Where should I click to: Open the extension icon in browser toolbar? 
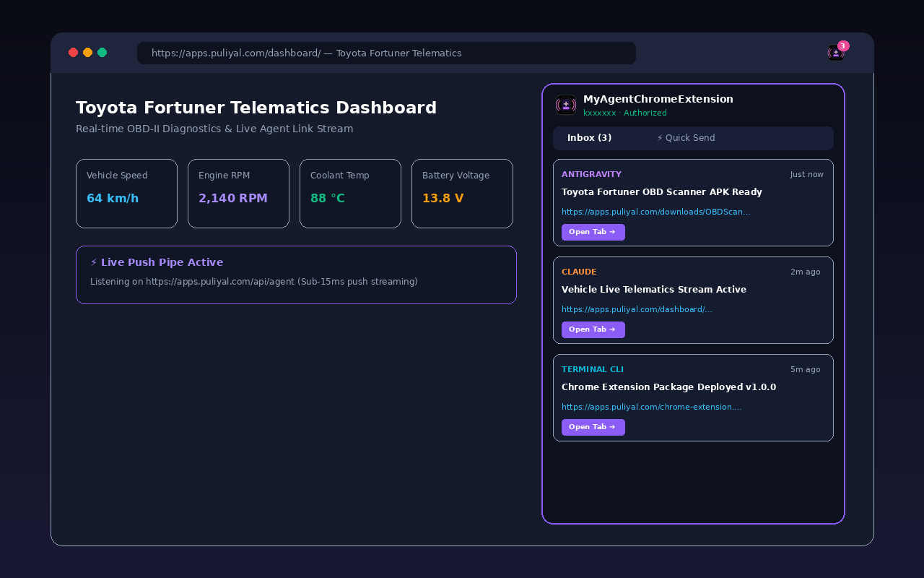point(836,53)
